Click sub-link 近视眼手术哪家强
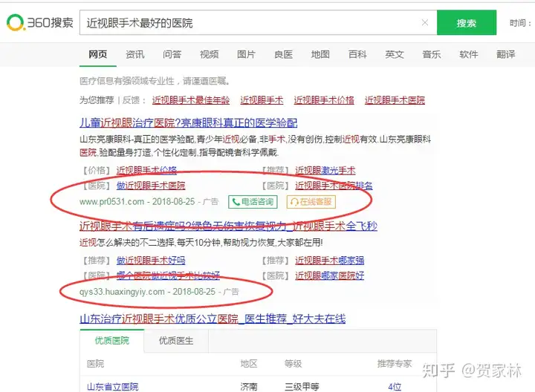535x392 pixels. 330,261
